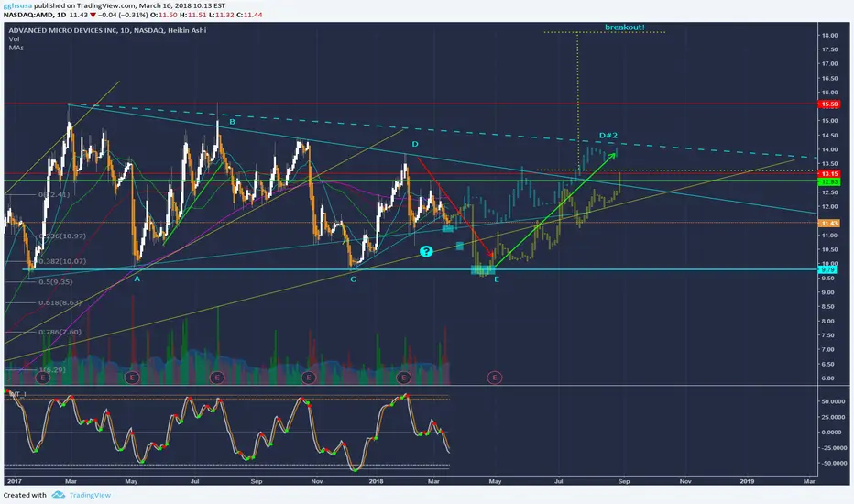The image size is (854, 504).
Task: Select the MAs indicator label
Action: tap(16, 48)
